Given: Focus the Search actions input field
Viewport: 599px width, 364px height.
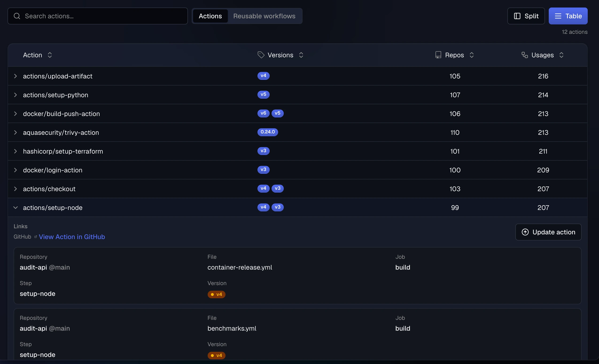Looking at the screenshot, I should [x=98, y=16].
